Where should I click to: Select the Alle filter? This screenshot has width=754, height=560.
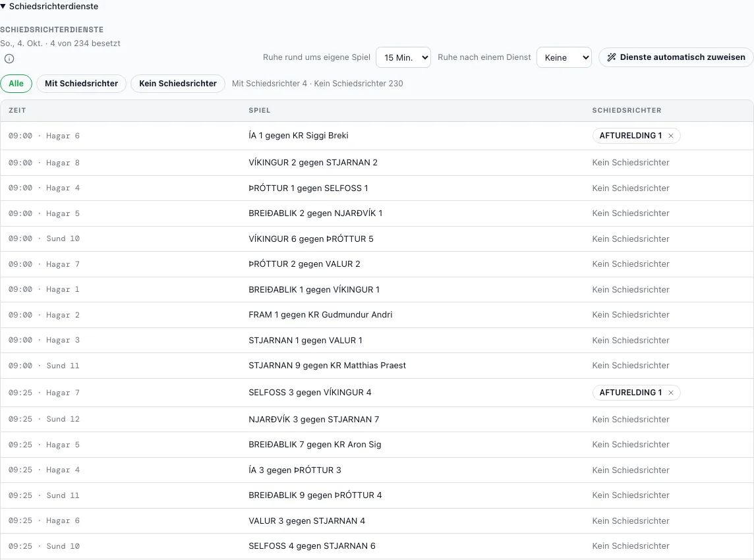[16, 83]
